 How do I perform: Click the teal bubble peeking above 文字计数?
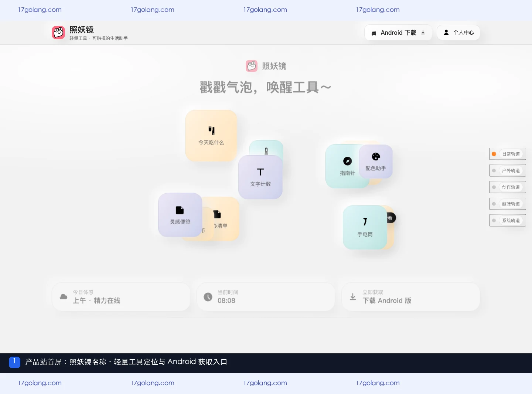tap(266, 148)
